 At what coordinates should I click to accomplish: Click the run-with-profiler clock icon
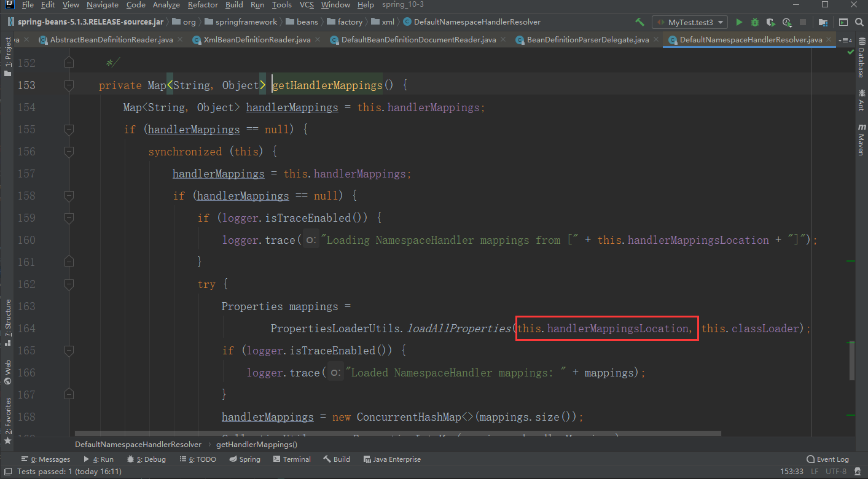[x=786, y=22]
